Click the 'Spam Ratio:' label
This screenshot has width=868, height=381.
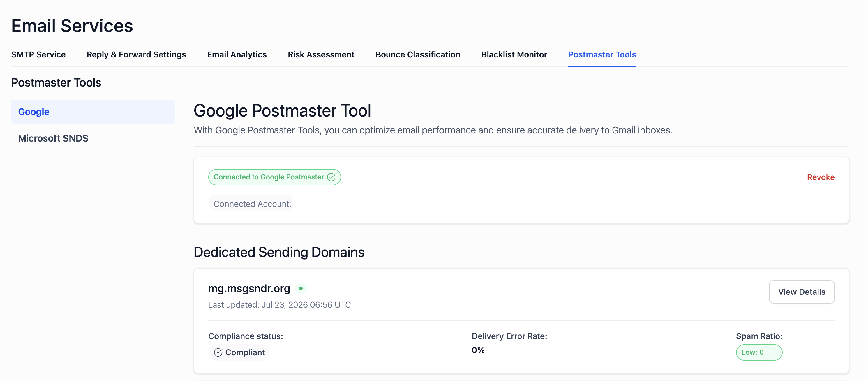(759, 336)
